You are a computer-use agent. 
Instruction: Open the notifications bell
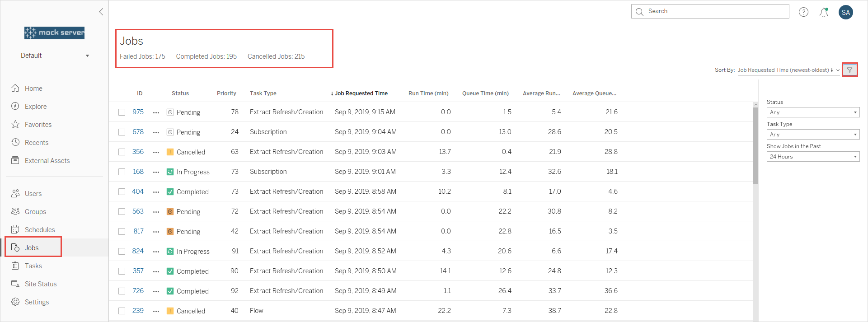[x=824, y=12]
